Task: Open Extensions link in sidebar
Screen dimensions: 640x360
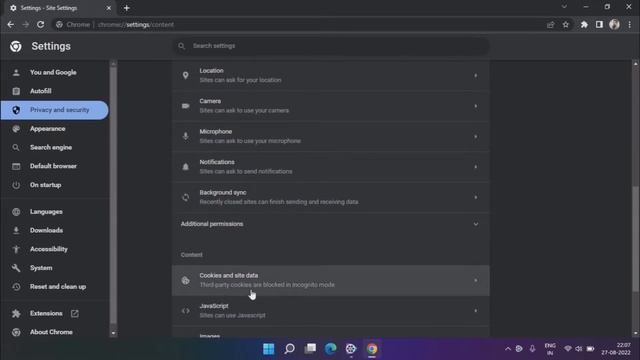Action: pos(46,313)
